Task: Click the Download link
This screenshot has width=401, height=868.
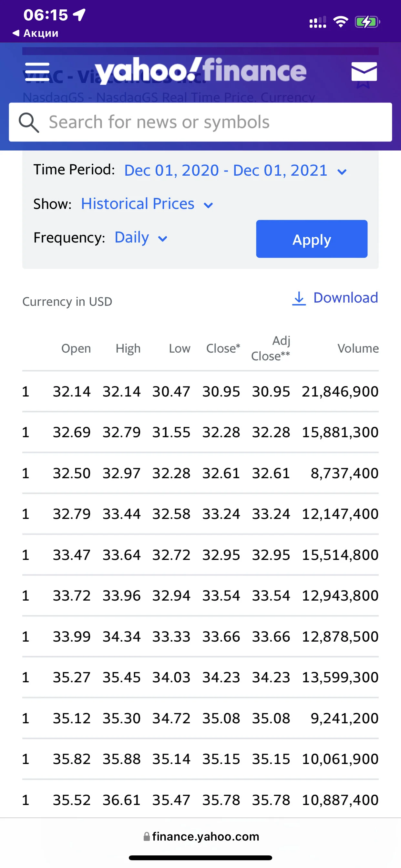Action: coord(346,298)
